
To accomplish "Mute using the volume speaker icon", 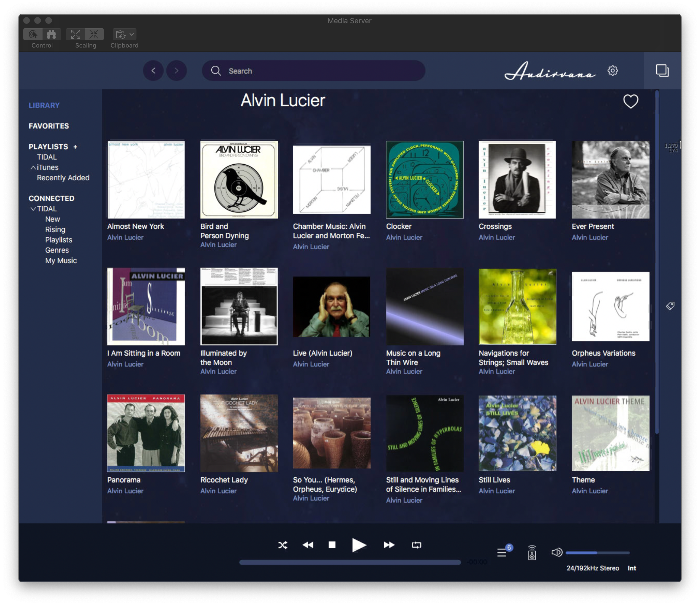I will pos(557,552).
